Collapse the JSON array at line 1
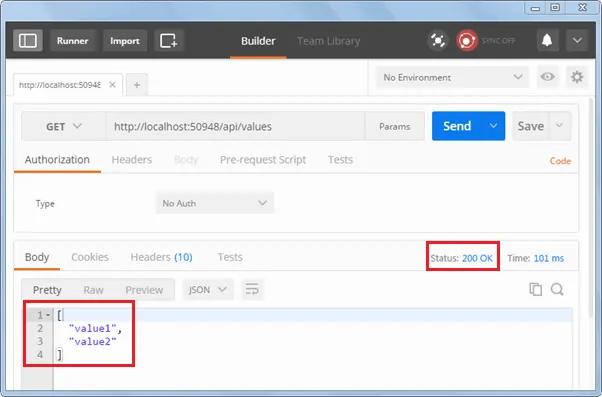Viewport: 602px width, 397px height. (48, 315)
